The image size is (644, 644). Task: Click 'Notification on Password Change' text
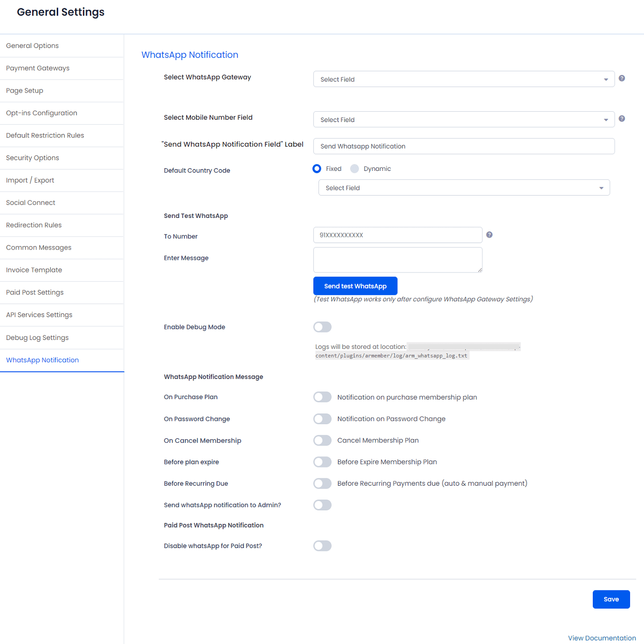click(391, 419)
